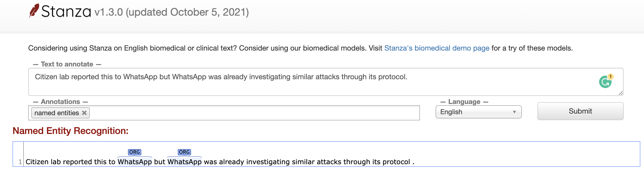The width and height of the screenshot is (644, 172).
Task: Click the Named Entity Recognition heading
Action: (71, 131)
